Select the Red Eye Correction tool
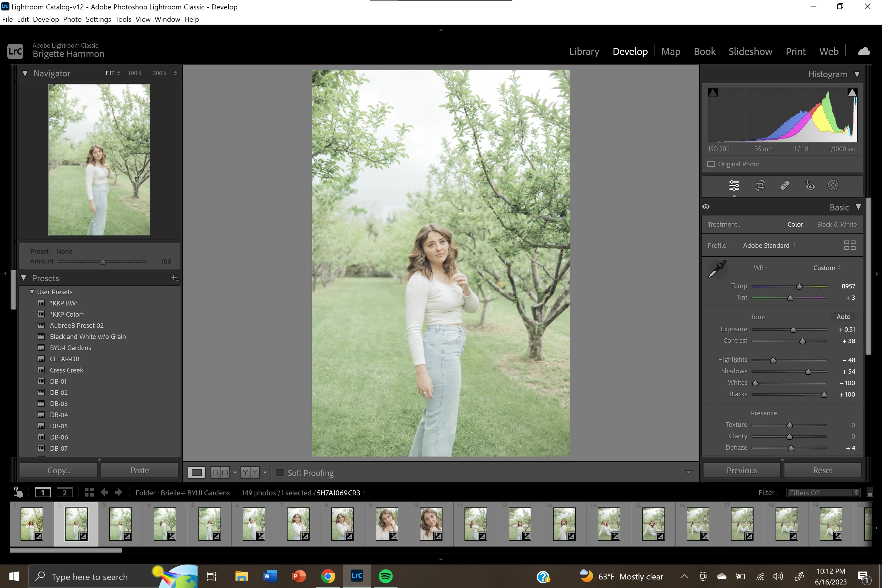882x588 pixels. point(810,186)
